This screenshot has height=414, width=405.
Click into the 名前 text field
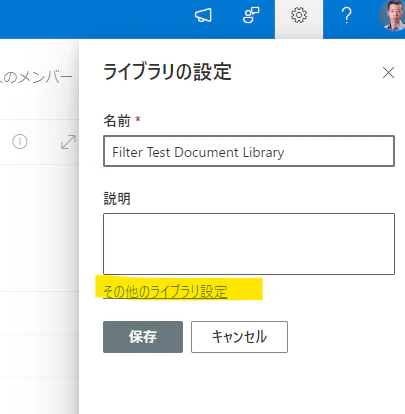coord(249,151)
